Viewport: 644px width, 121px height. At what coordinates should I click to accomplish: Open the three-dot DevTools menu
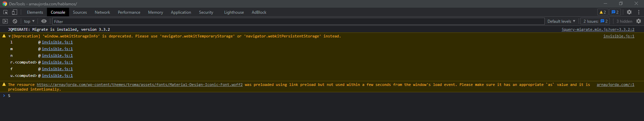coord(639,12)
